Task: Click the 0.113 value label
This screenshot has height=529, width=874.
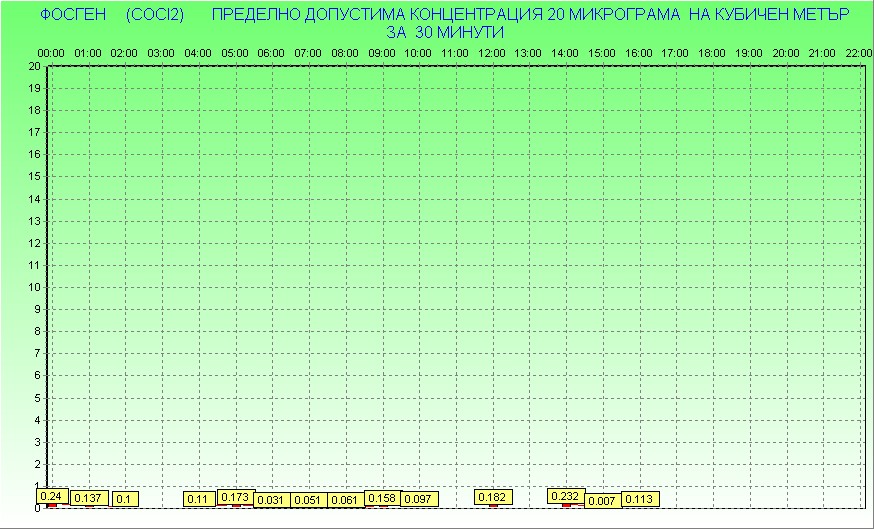Action: [x=639, y=499]
